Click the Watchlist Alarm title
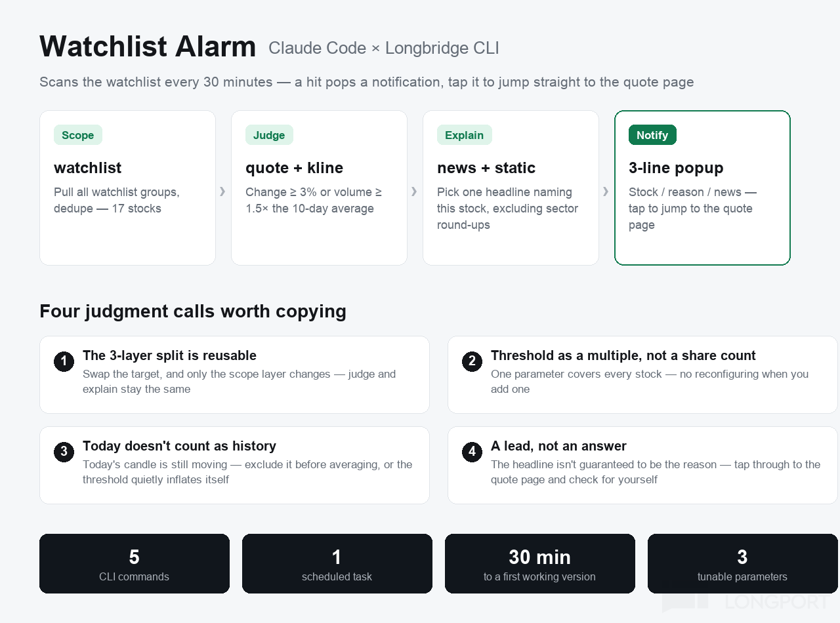This screenshot has width=840, height=623. 148,47
